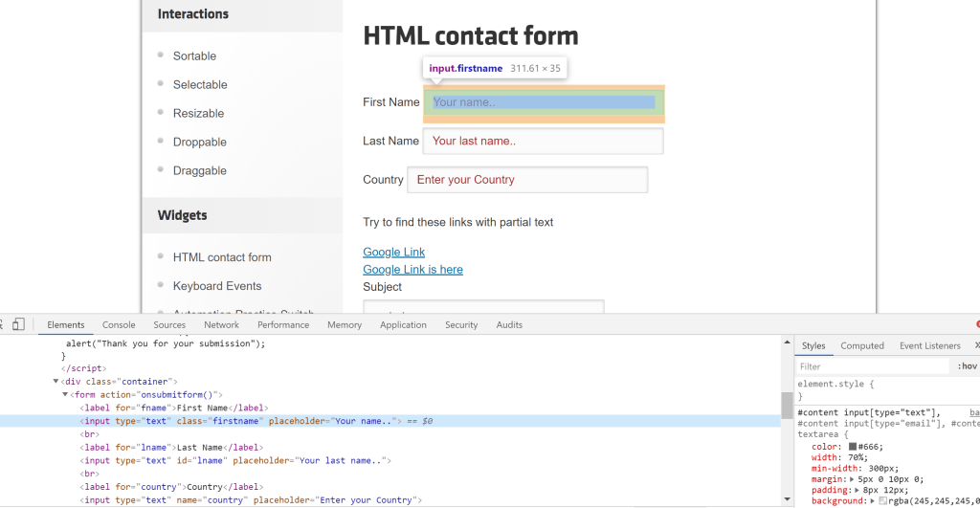Open the Console tab

[119, 324]
